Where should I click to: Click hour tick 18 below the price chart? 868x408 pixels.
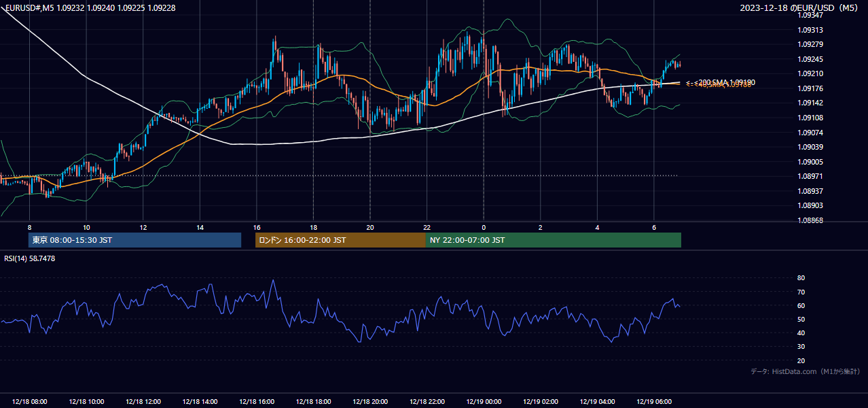(x=313, y=227)
